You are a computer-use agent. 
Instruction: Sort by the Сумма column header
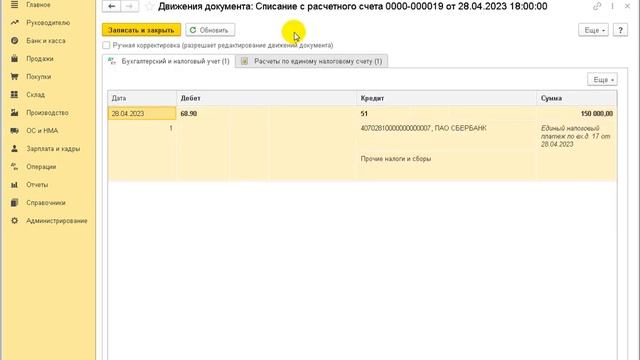[577, 98]
